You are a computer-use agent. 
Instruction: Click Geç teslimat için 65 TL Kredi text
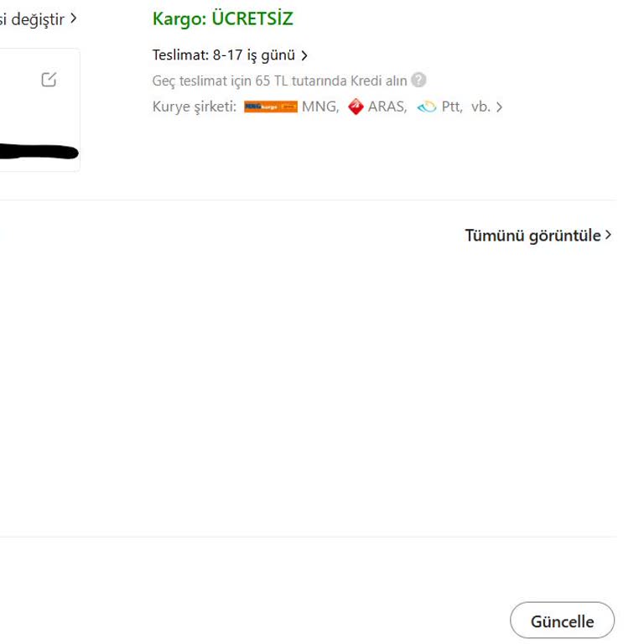pos(279,80)
